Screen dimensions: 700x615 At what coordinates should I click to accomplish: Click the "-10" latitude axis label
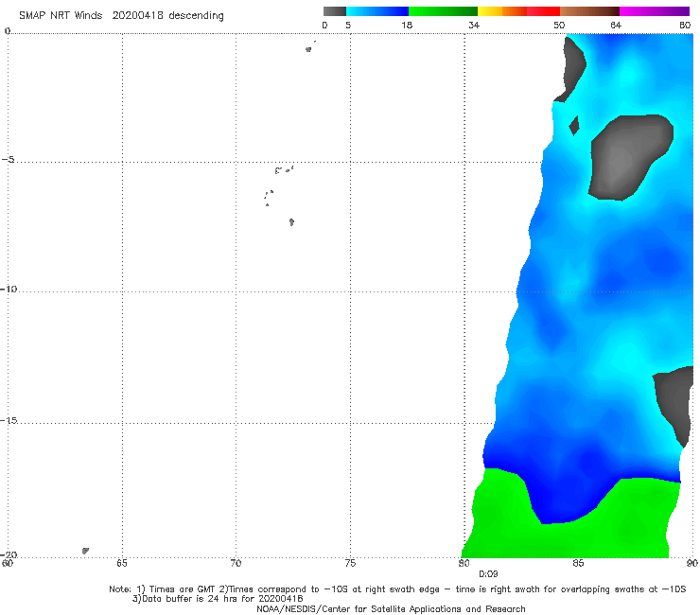[9, 289]
